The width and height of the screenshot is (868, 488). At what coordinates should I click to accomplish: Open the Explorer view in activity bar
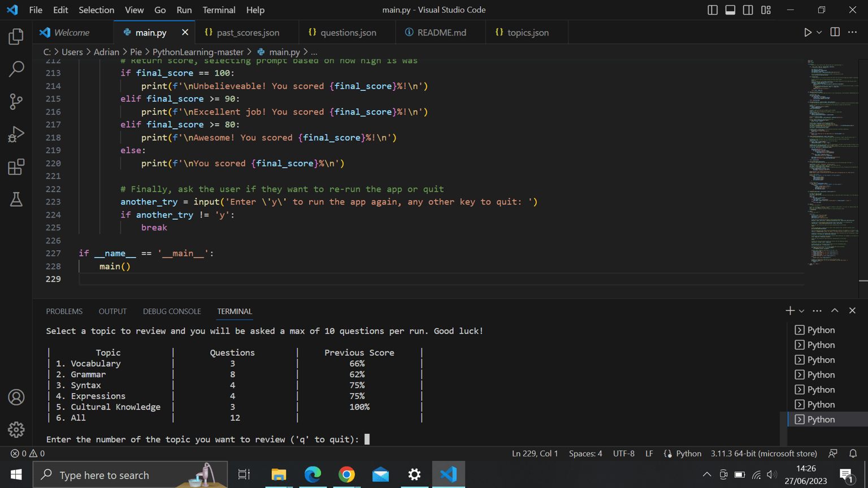(x=16, y=37)
